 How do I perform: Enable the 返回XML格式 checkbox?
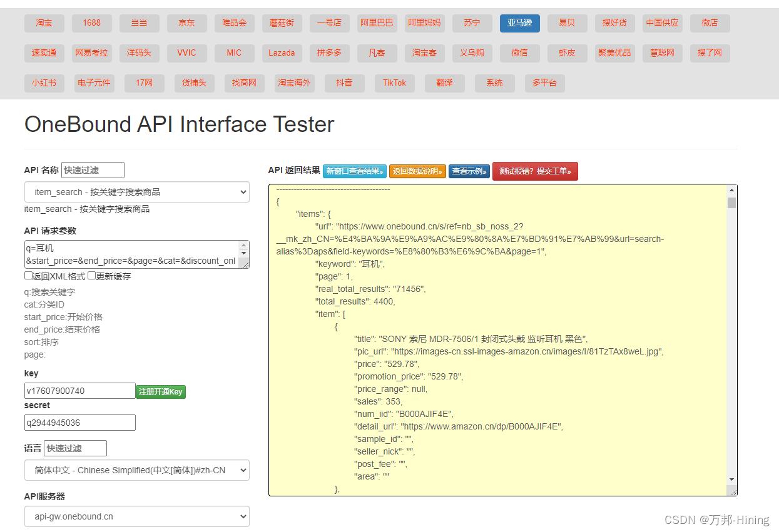tap(28, 276)
